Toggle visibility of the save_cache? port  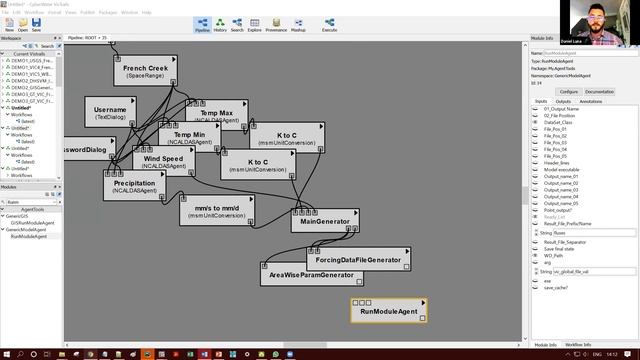pyautogui.click(x=535, y=288)
